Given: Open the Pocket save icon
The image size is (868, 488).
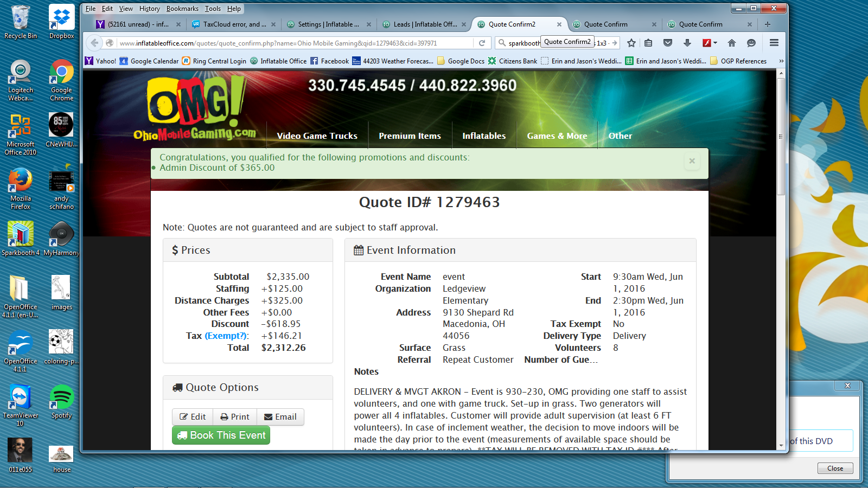Looking at the screenshot, I should 668,43.
